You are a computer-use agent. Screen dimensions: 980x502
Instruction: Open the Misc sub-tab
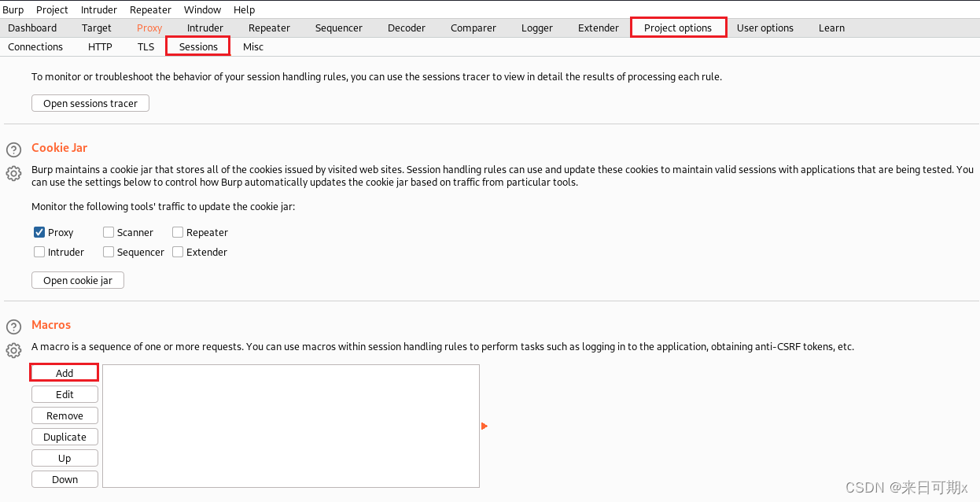(253, 46)
